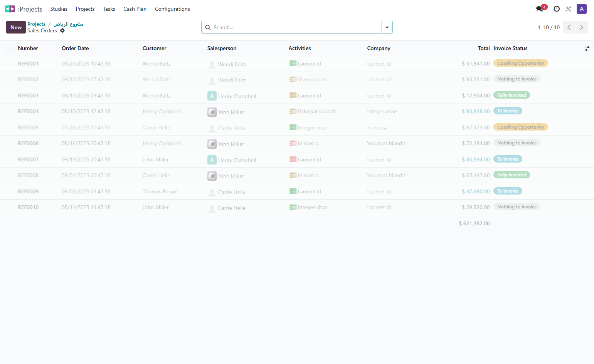Screen dimensions: 594x364
Task: Click the New button
Action: 16,27
